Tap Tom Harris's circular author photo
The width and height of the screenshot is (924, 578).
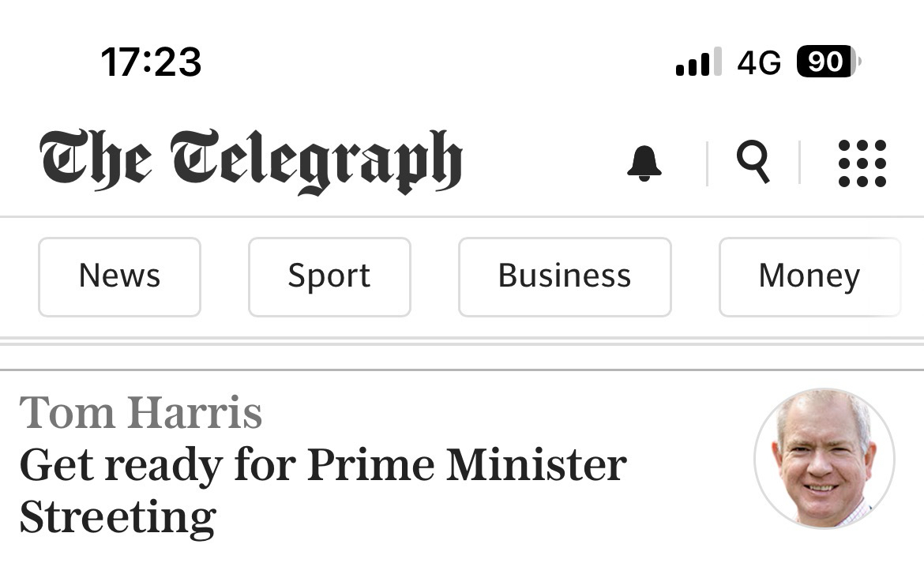click(824, 458)
